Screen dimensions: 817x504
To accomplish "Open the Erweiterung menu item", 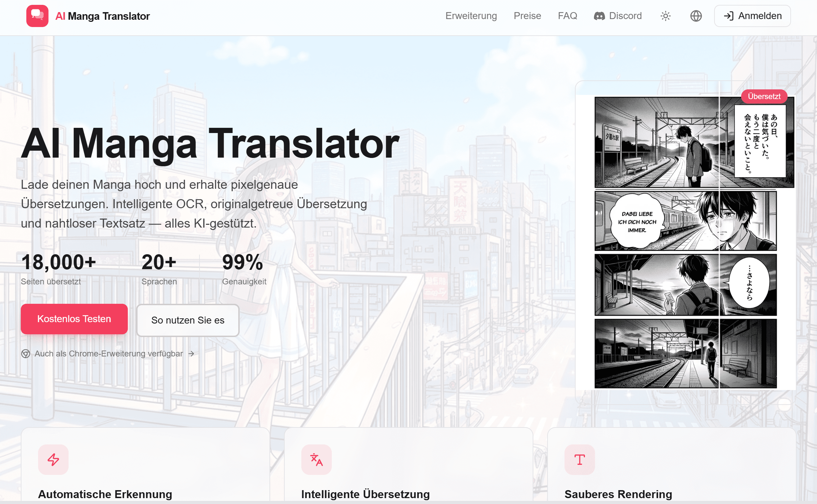I will 471,16.
